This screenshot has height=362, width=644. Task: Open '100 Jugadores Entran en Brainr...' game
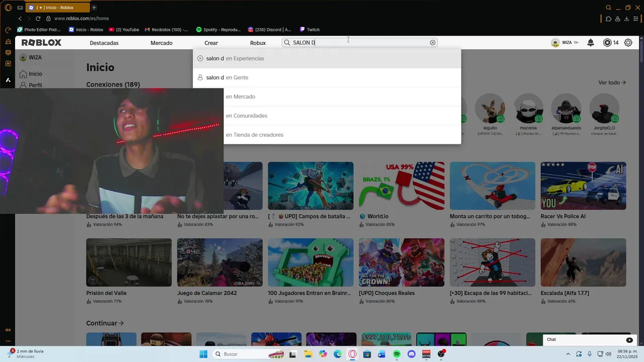click(310, 262)
